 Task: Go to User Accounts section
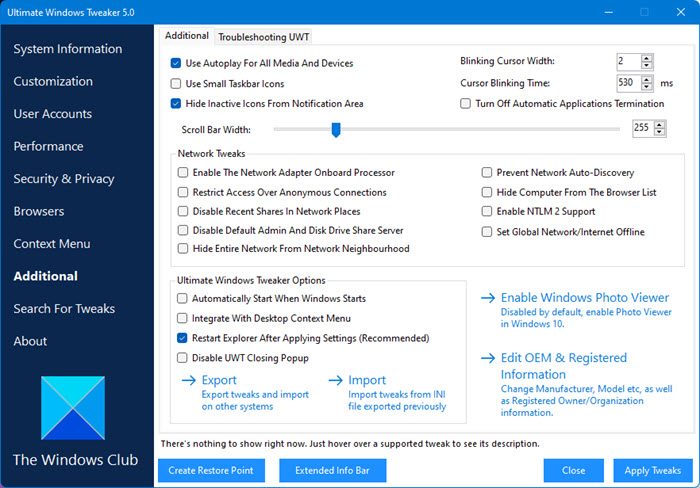pyautogui.click(x=53, y=114)
